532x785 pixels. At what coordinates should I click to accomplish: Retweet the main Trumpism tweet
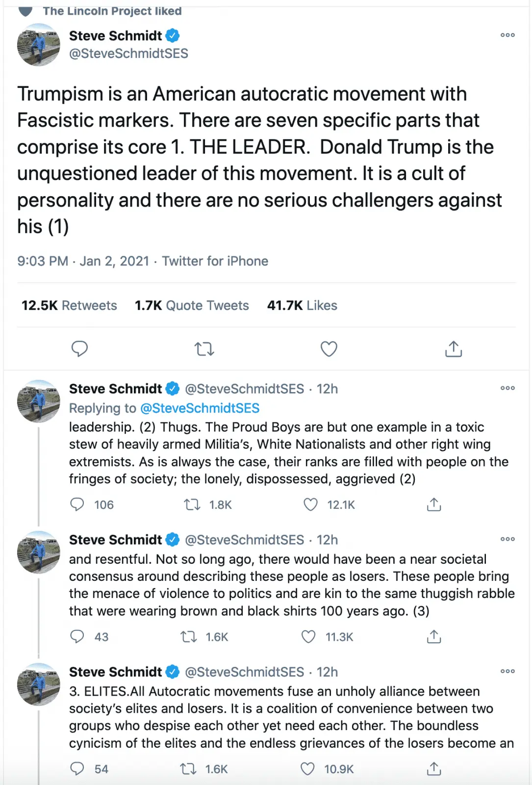(204, 349)
